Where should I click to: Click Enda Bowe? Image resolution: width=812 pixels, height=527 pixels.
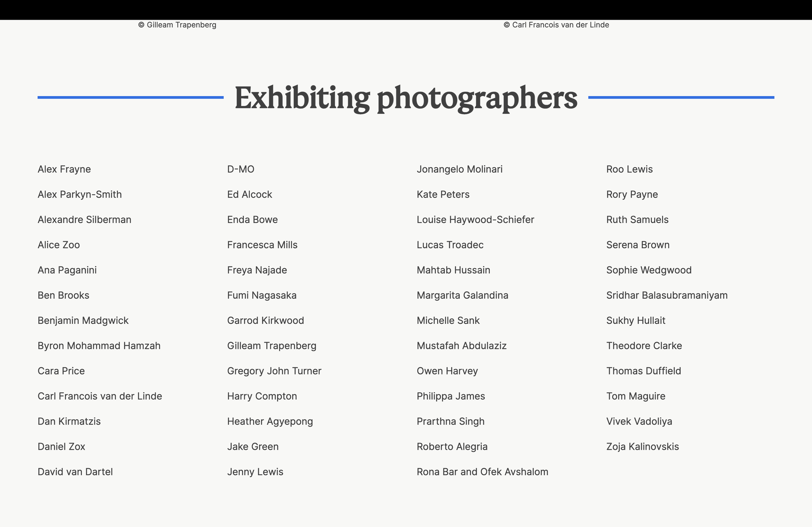point(252,220)
